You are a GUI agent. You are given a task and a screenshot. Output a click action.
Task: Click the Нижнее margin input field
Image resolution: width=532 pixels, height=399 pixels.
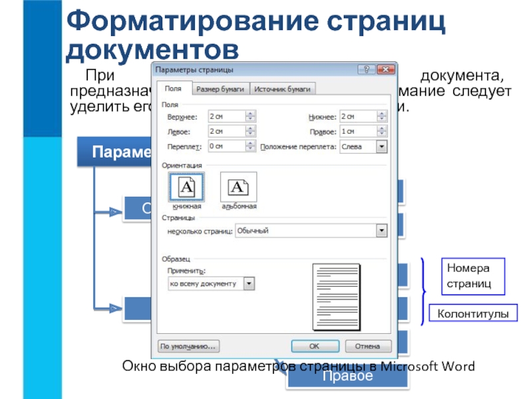point(358,116)
